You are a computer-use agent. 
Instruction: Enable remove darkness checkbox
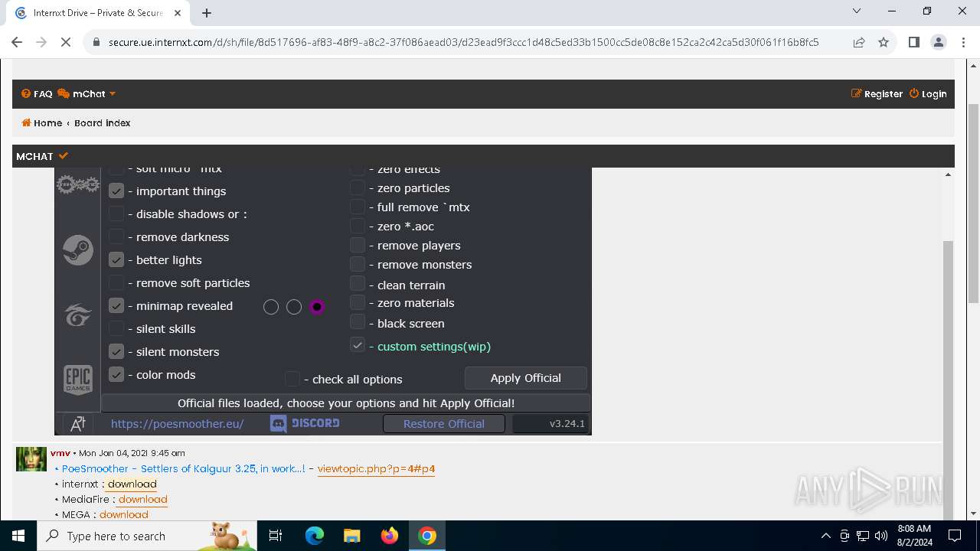tap(116, 236)
